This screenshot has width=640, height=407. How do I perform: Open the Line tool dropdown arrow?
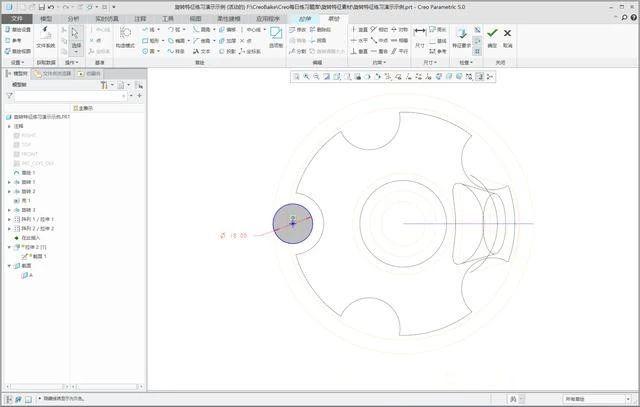click(159, 30)
